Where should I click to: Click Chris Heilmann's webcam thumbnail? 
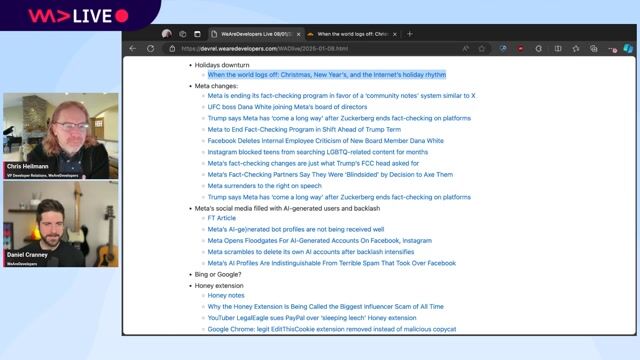tap(61, 136)
